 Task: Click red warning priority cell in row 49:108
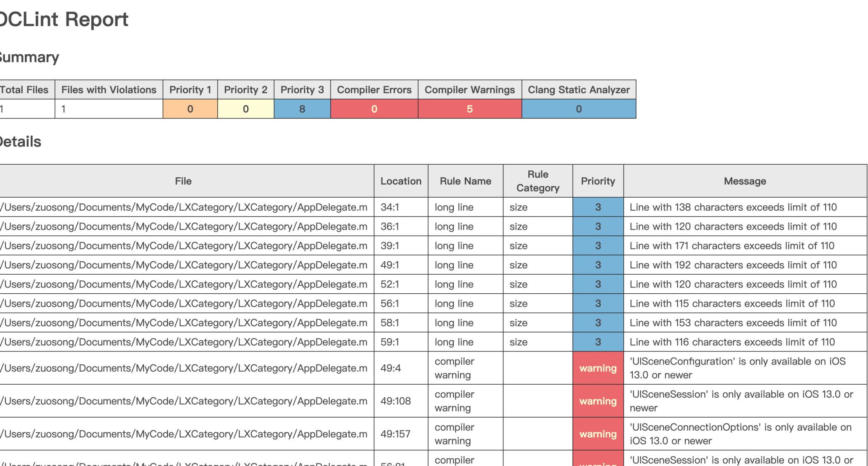pyautogui.click(x=598, y=401)
